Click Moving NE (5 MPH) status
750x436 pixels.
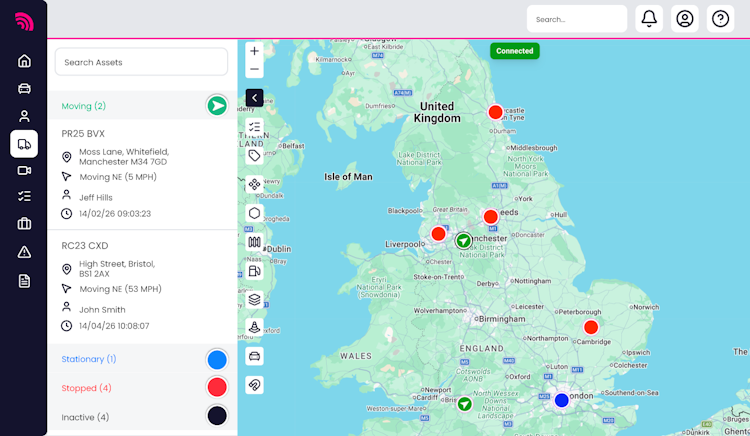(118, 177)
